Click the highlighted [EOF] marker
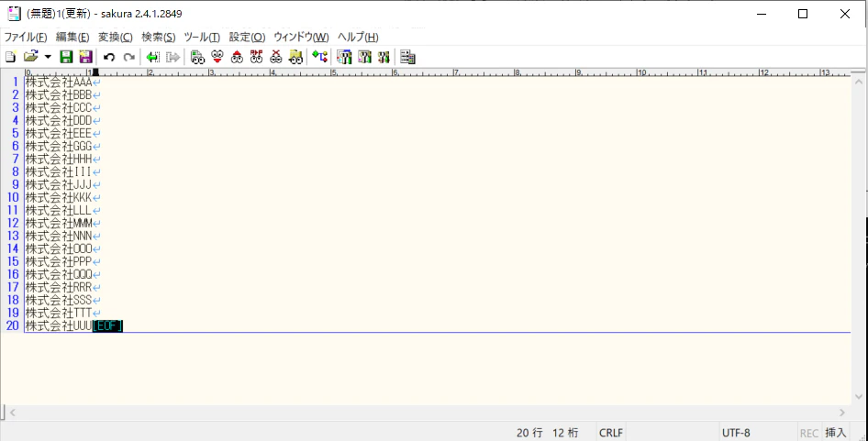 click(107, 325)
